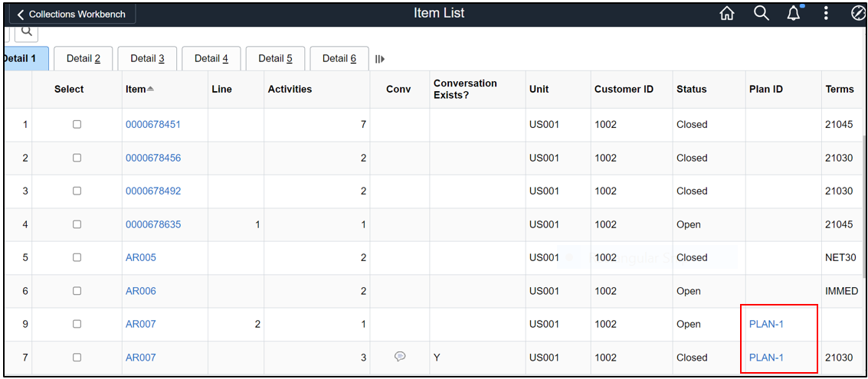The width and height of the screenshot is (868, 379).
Task: Open the NavBar compass icon
Action: 858,14
